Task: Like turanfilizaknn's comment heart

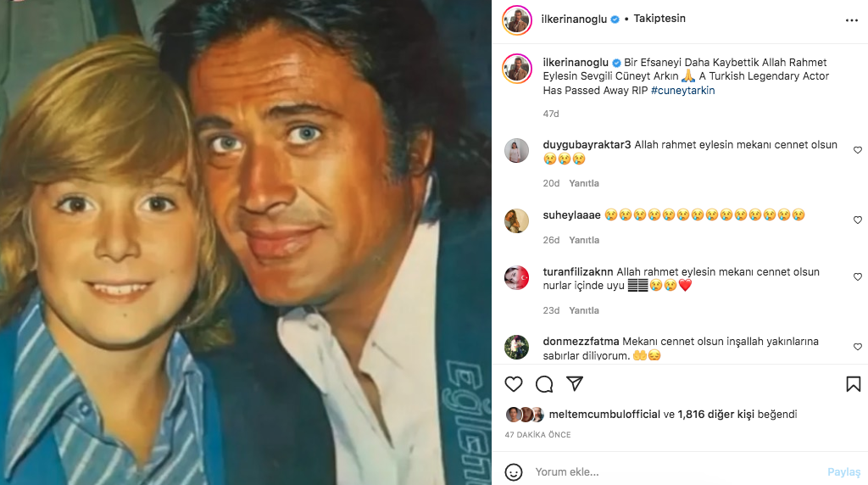Action: coord(858,277)
